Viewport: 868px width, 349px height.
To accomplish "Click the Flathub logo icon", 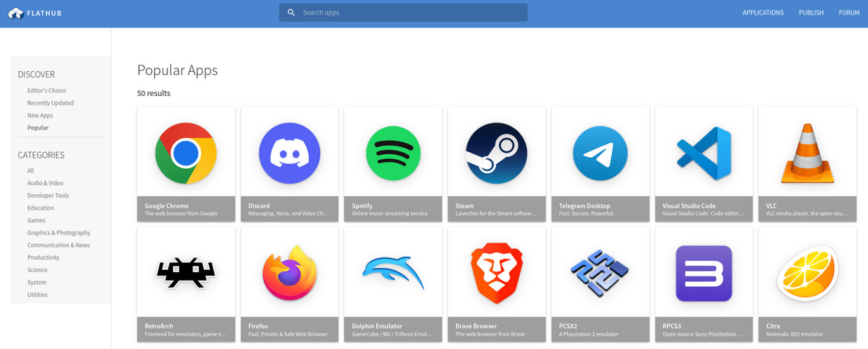I will (16, 13).
